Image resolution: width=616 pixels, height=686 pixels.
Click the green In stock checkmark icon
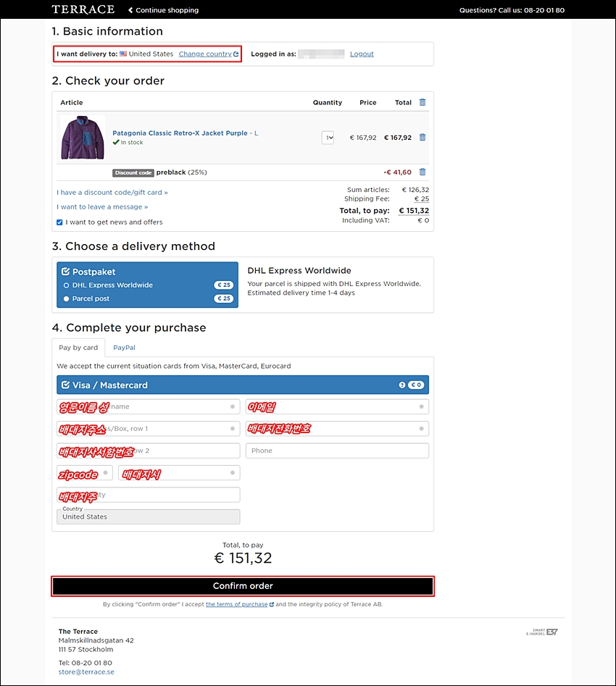(115, 142)
